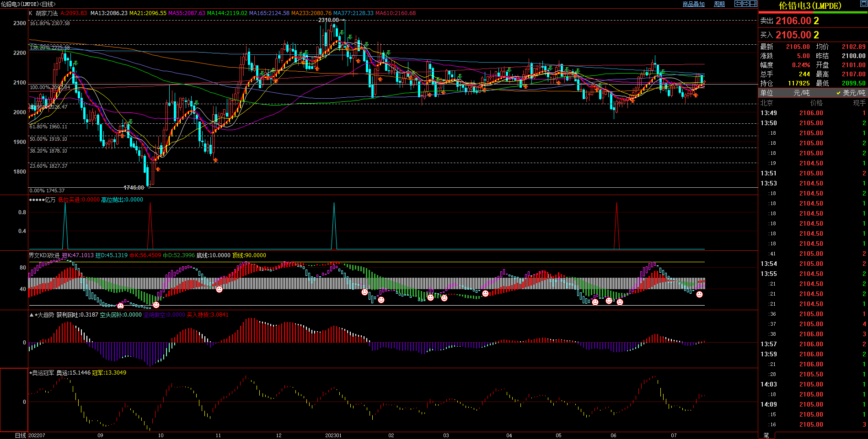Click the maximize quote panel icon
The height and width of the screenshot is (439, 868).
[864, 3]
